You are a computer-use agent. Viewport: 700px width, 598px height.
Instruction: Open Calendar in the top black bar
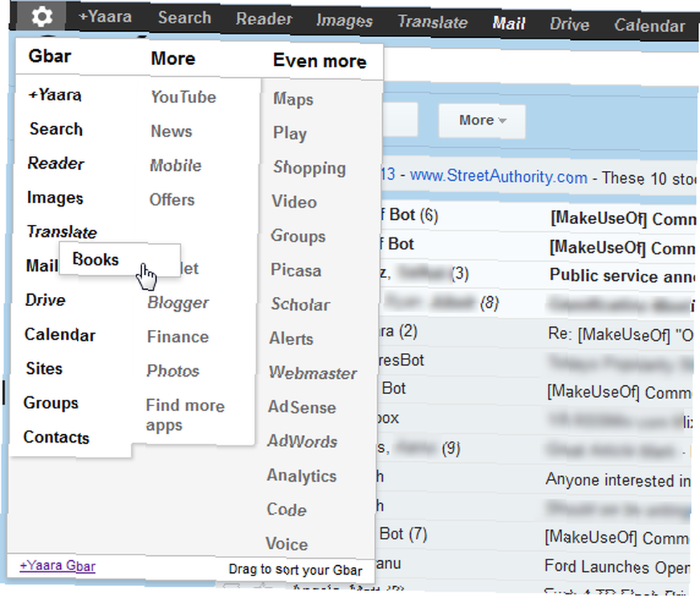pyautogui.click(x=650, y=25)
